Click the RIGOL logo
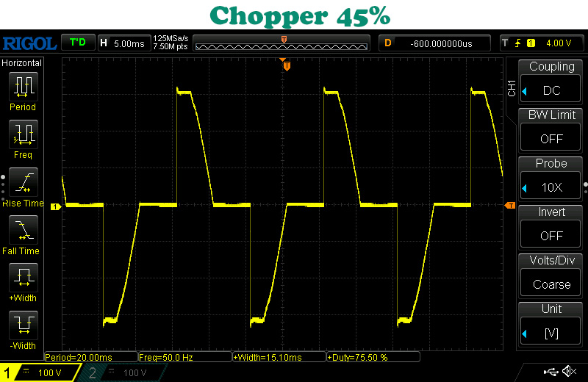 29,43
